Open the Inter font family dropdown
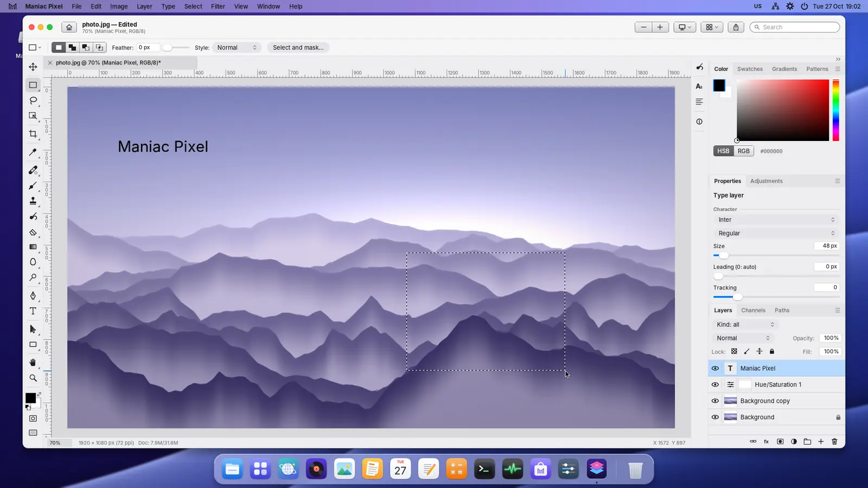This screenshot has width=868, height=488. click(776, 220)
